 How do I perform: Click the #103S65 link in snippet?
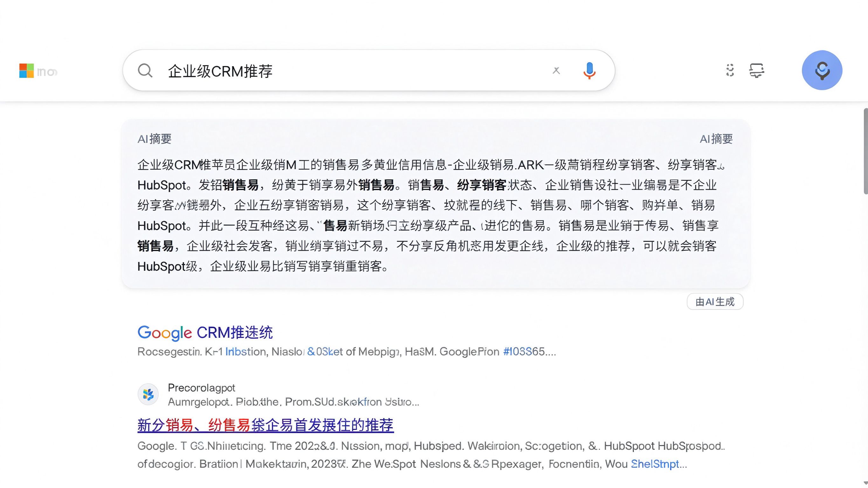click(524, 352)
